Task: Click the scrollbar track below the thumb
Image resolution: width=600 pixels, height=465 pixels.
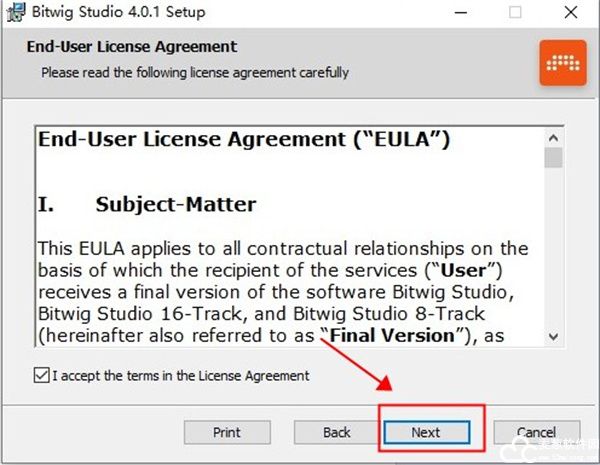Action: pos(553,260)
